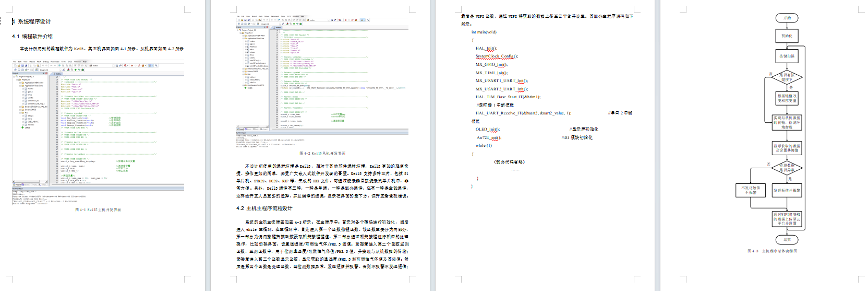Screen dimensions: 868x291
Task: Click code line 'MX_TIM1_Init();'
Action: point(491,73)
